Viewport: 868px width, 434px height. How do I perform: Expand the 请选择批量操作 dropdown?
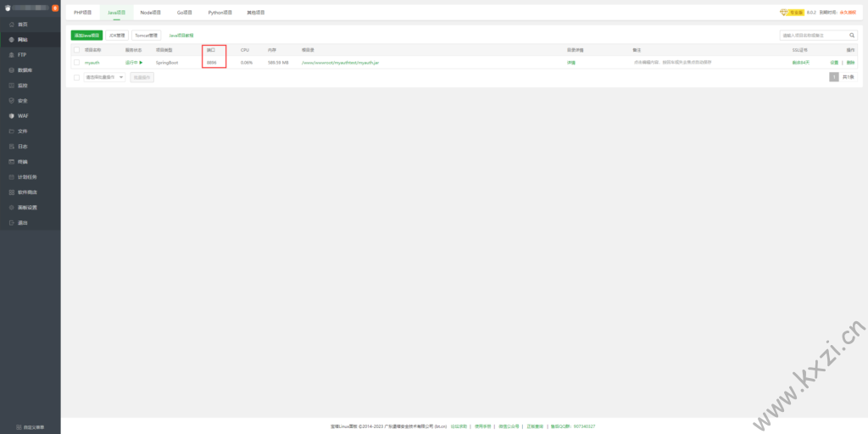coord(104,77)
